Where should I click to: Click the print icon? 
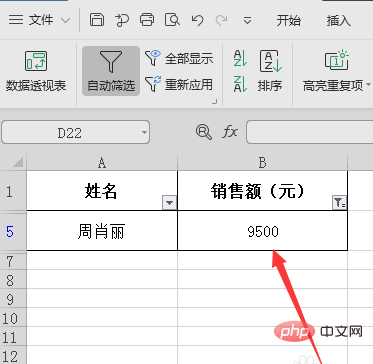click(x=147, y=20)
